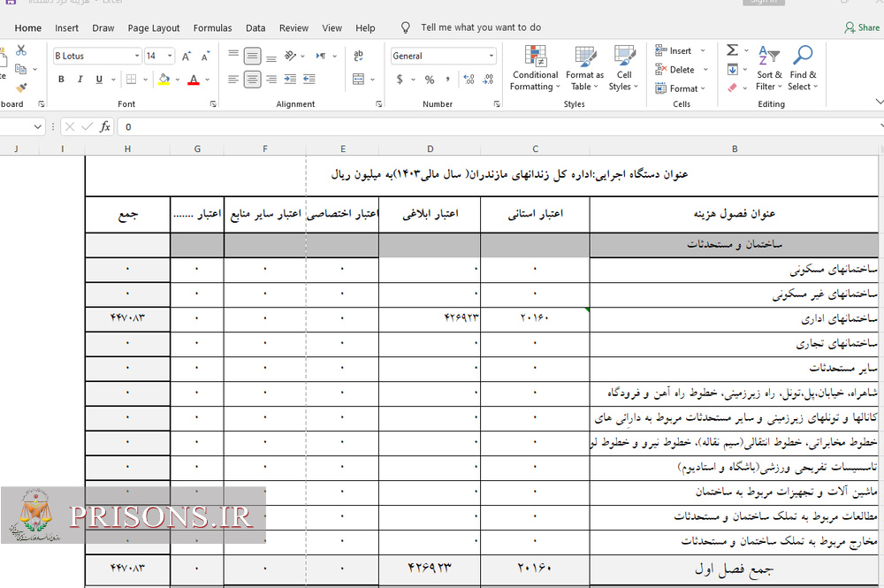
Task: Click the Decrease Decimal icon
Action: (x=488, y=80)
